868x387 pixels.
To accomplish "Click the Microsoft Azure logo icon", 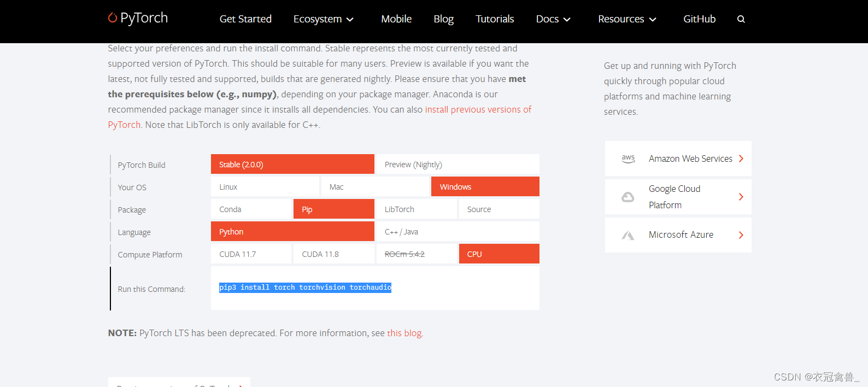I will (x=628, y=235).
